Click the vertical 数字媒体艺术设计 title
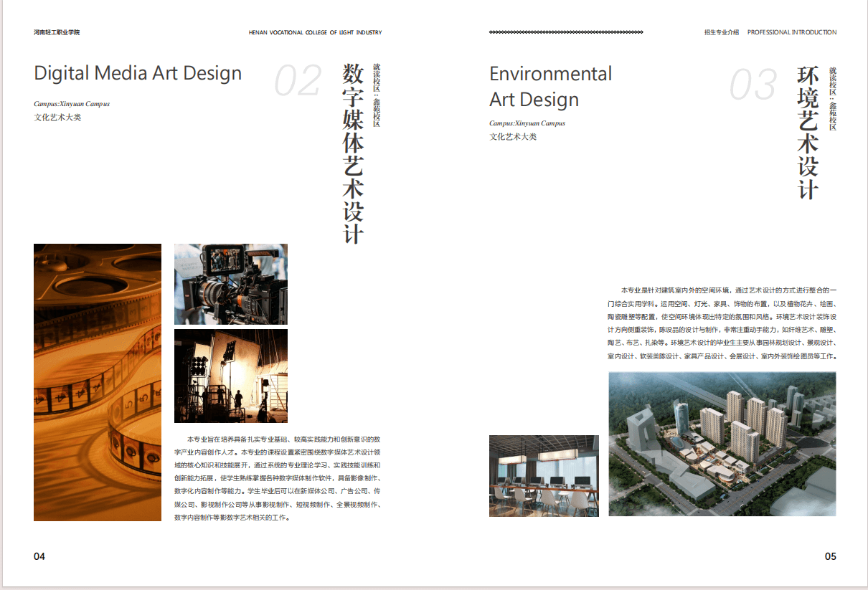 coord(353,153)
